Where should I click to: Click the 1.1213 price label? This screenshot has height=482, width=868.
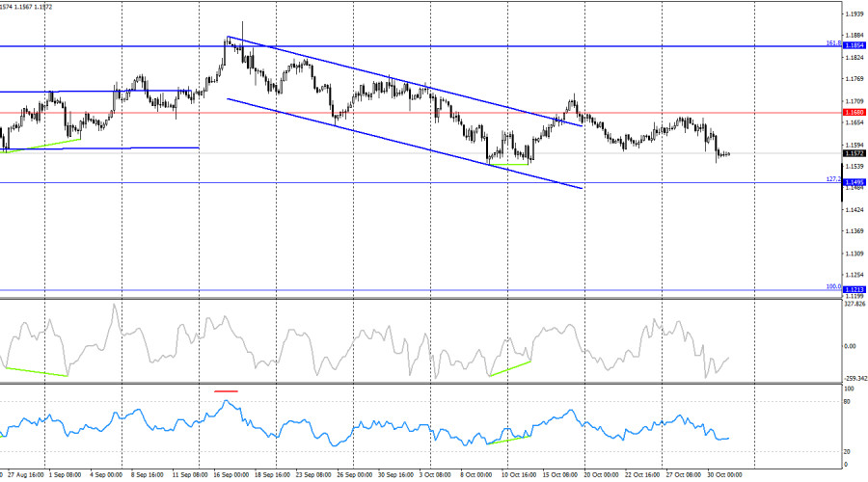click(x=854, y=289)
